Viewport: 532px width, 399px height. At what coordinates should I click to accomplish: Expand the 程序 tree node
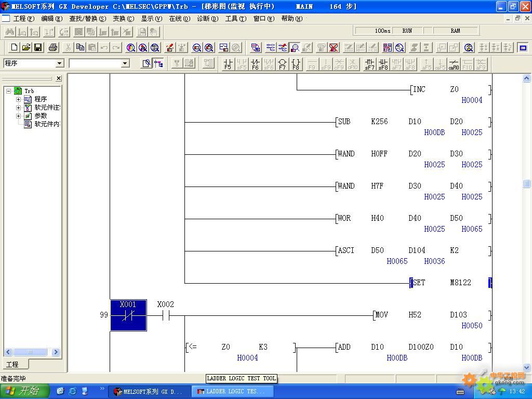18,99
